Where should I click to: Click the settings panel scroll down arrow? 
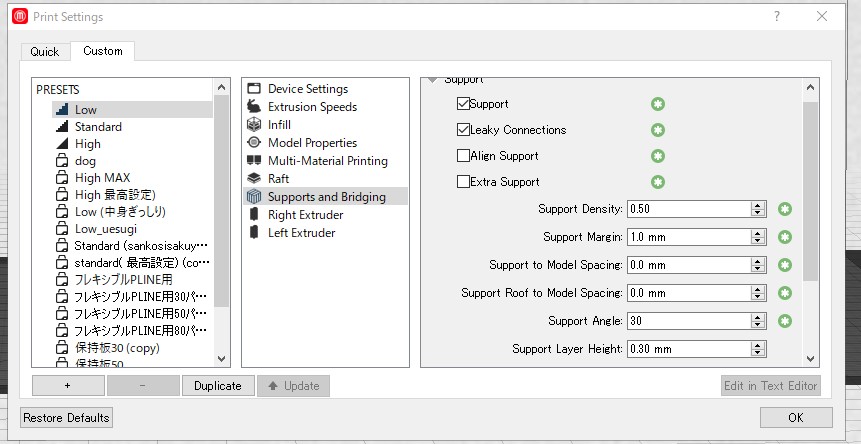point(810,359)
